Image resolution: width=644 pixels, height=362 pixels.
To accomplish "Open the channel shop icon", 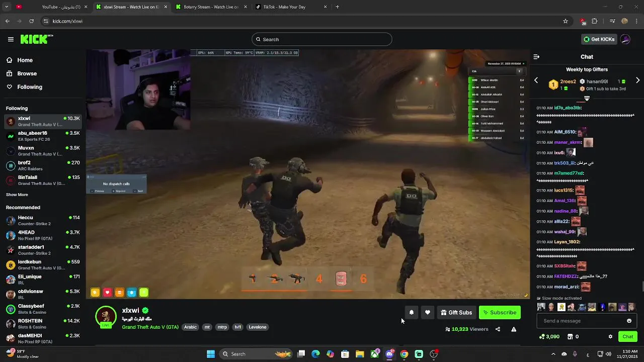I will tap(570, 336).
